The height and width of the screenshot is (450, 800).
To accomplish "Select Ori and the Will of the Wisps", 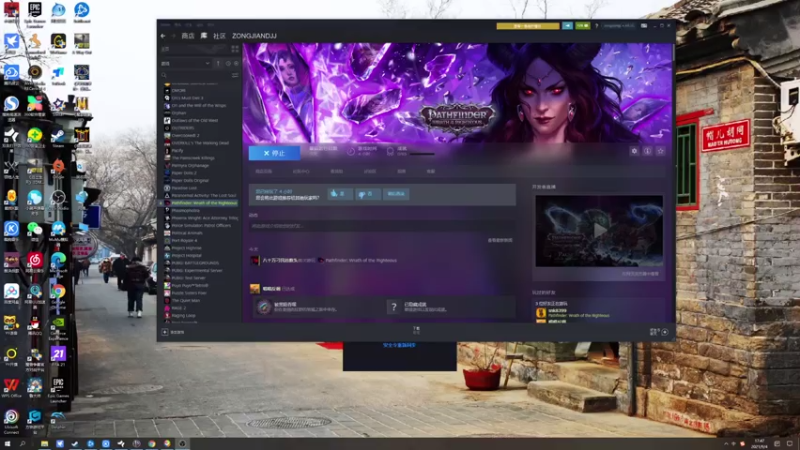I will [198, 106].
